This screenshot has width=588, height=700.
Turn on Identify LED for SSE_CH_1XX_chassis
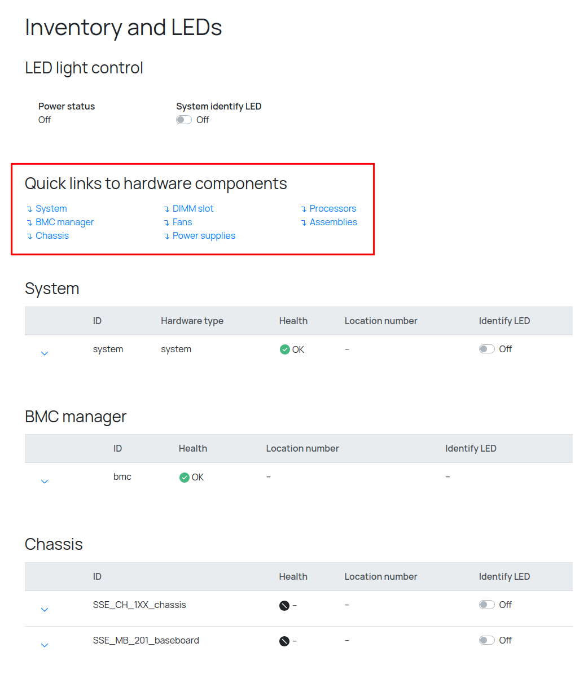pos(486,605)
